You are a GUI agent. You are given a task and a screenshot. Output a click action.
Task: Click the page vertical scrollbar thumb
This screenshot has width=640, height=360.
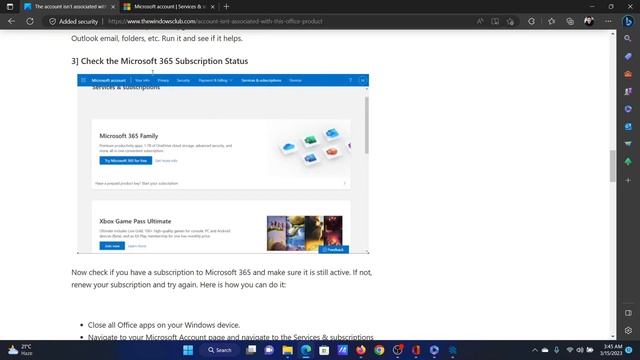pos(613,166)
